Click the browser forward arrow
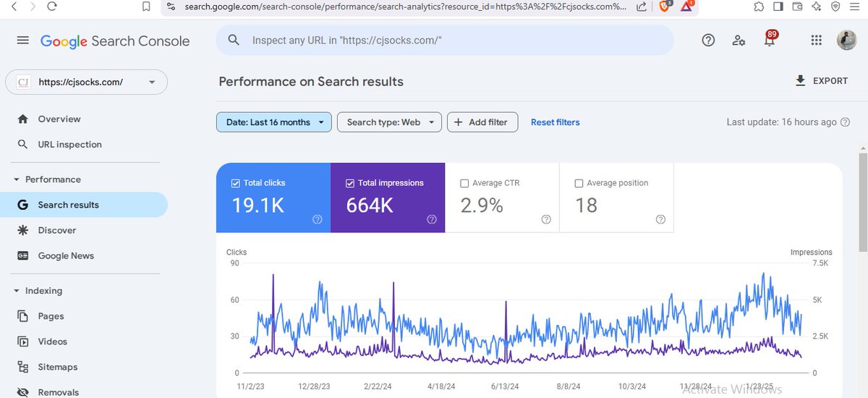 33,7
